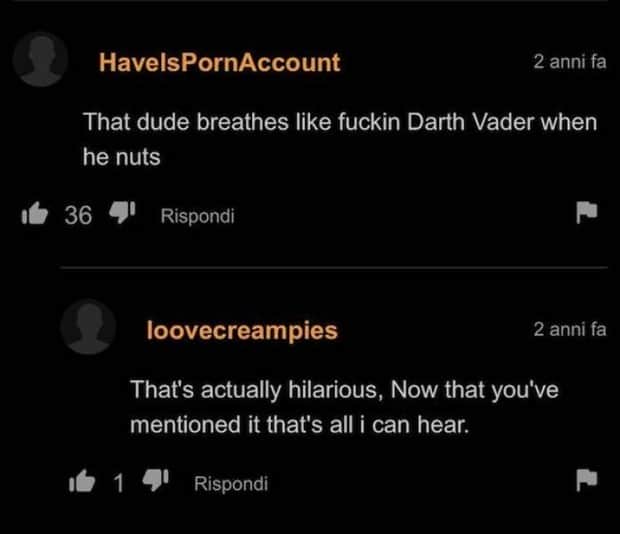The height and width of the screenshot is (534, 620).
Task: Click the divider line between the comments
Action: click(x=334, y=268)
